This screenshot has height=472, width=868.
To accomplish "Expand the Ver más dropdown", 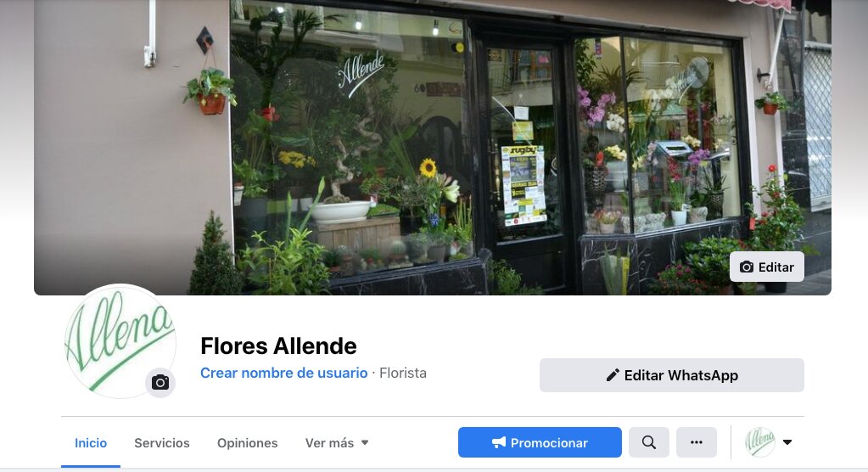I will pos(337,442).
